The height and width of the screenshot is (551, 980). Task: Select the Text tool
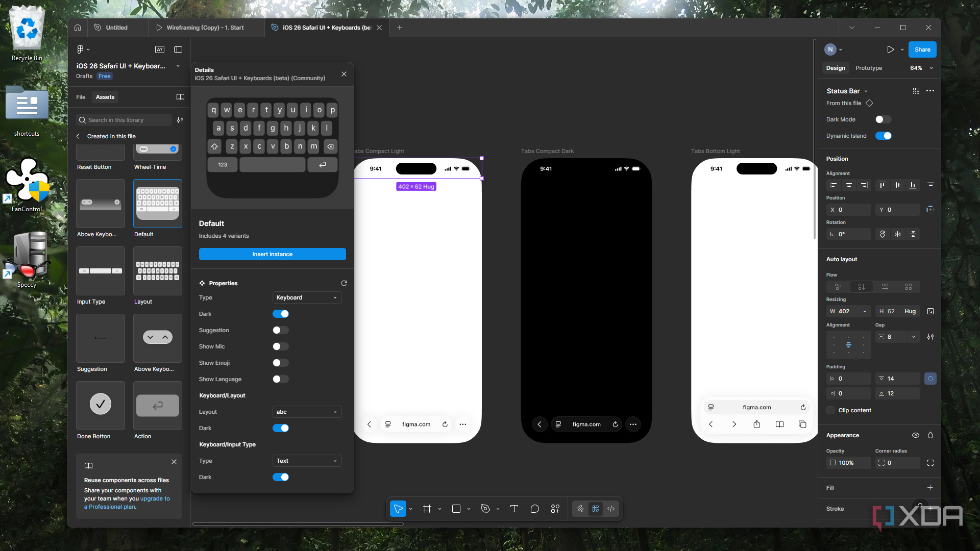[514, 509]
